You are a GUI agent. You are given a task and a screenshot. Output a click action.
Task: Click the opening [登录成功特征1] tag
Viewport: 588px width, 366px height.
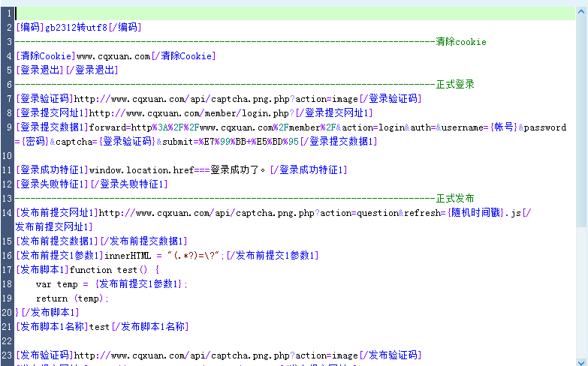51,170
